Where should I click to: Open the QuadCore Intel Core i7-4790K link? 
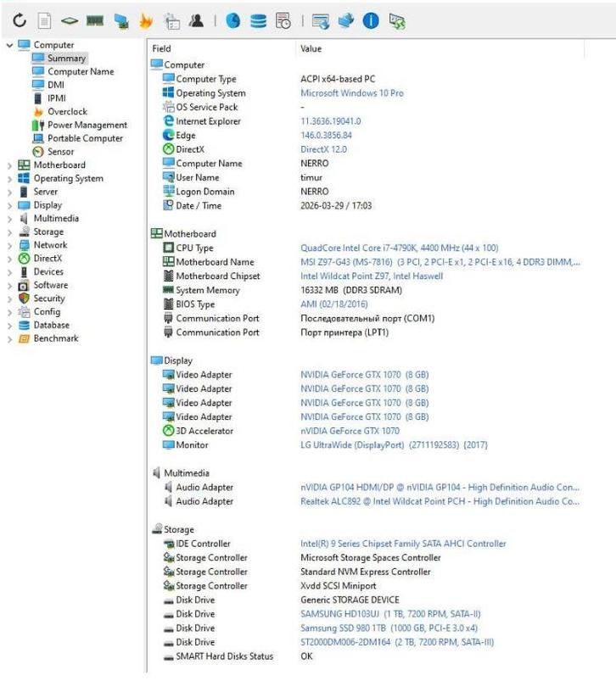(400, 248)
